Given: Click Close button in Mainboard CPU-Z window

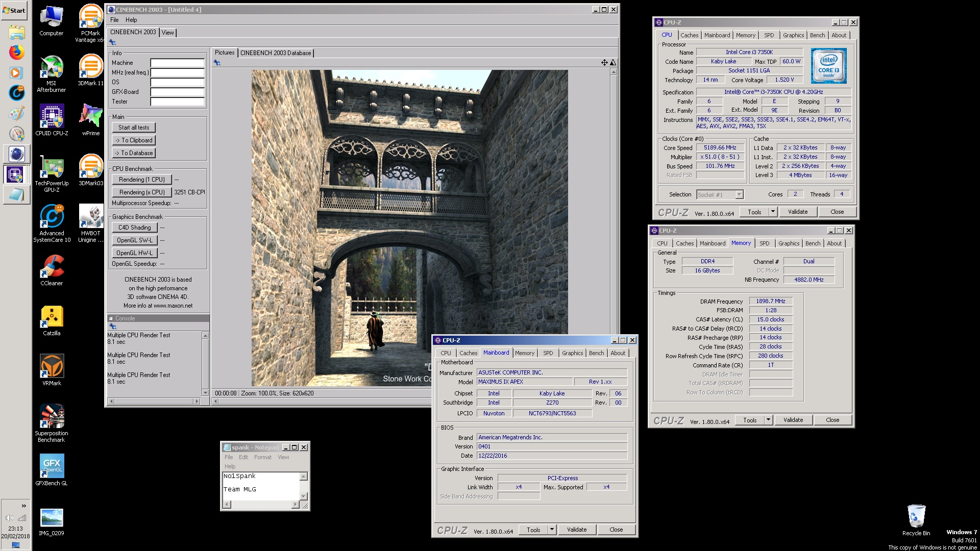Looking at the screenshot, I should tap(616, 530).
